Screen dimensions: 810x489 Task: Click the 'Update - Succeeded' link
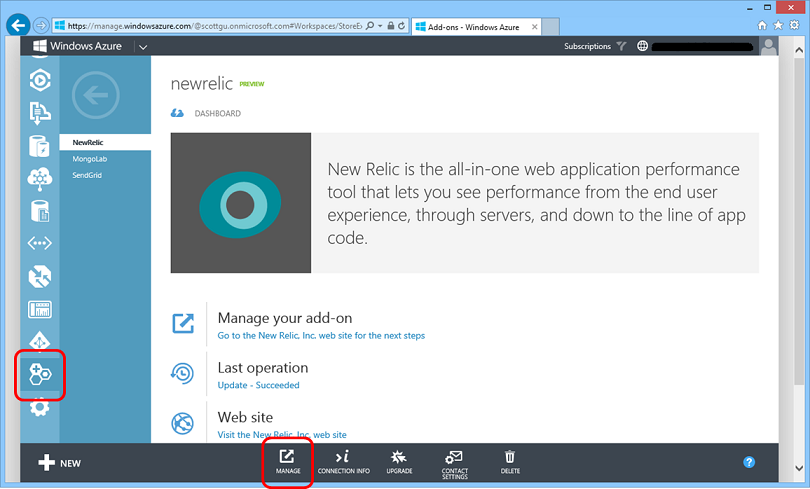click(258, 385)
